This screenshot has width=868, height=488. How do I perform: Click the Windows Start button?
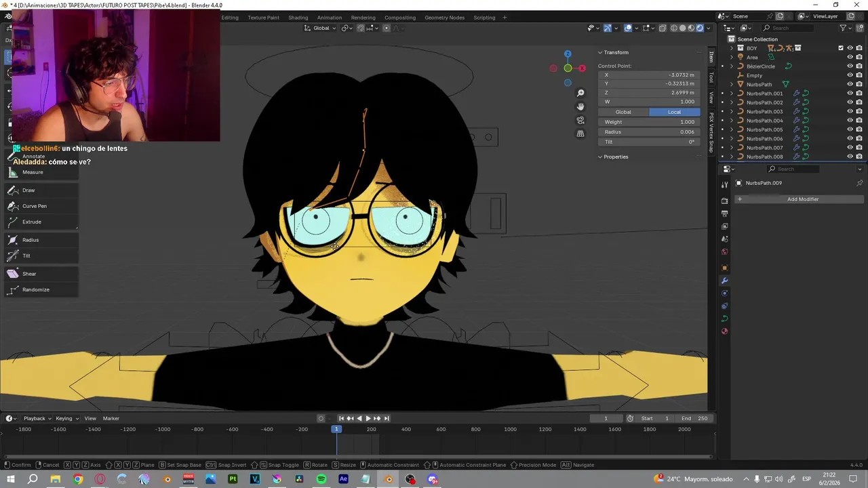(11, 479)
